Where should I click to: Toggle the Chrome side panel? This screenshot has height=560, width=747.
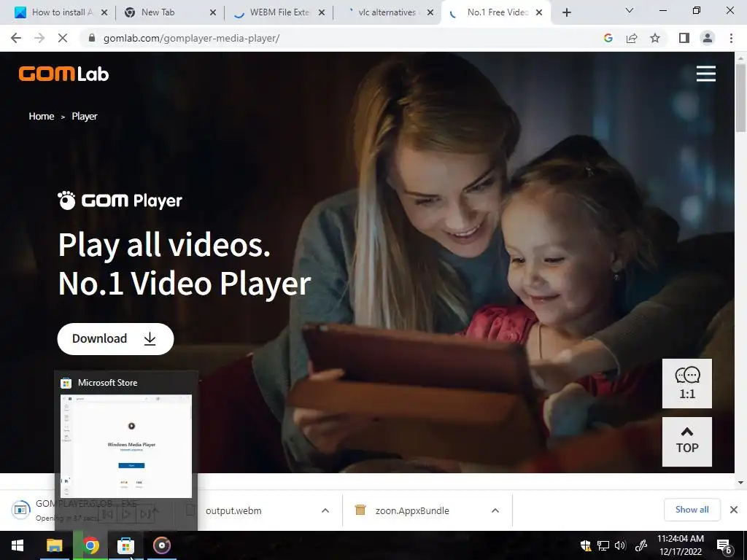tap(684, 38)
